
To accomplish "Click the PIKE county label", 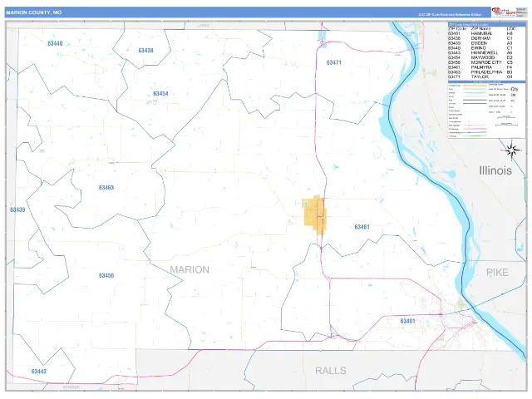I will pos(497,273).
